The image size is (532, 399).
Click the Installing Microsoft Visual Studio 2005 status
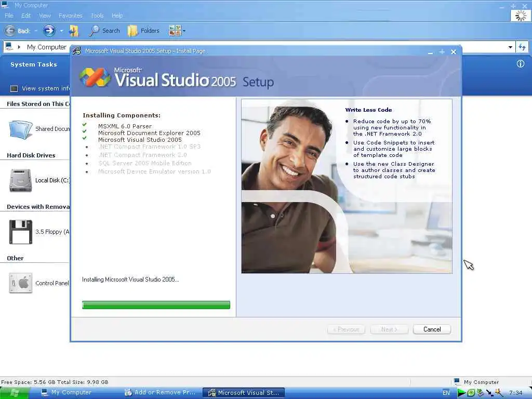click(130, 280)
